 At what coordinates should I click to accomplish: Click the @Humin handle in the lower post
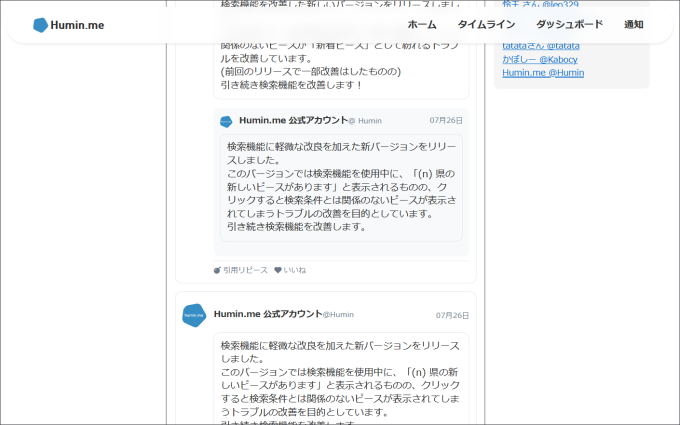coord(338,315)
